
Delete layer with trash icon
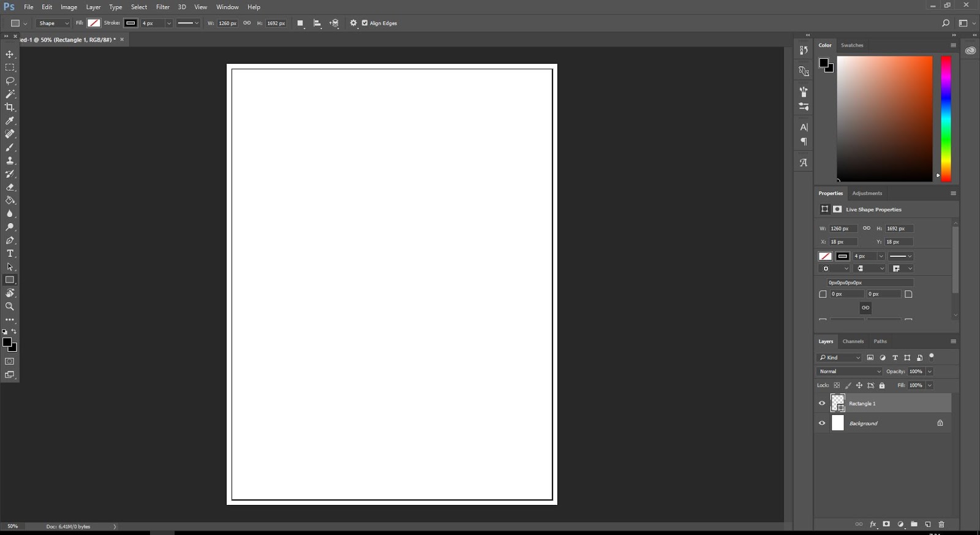941,524
